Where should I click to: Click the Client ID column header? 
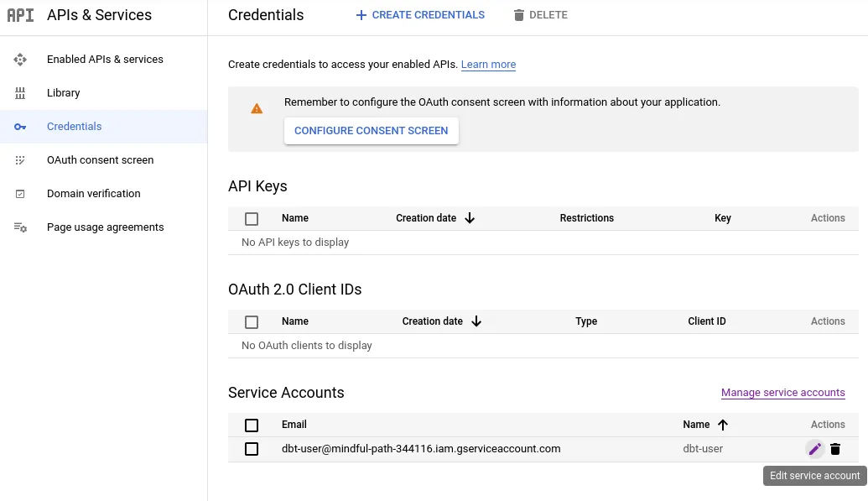(706, 321)
